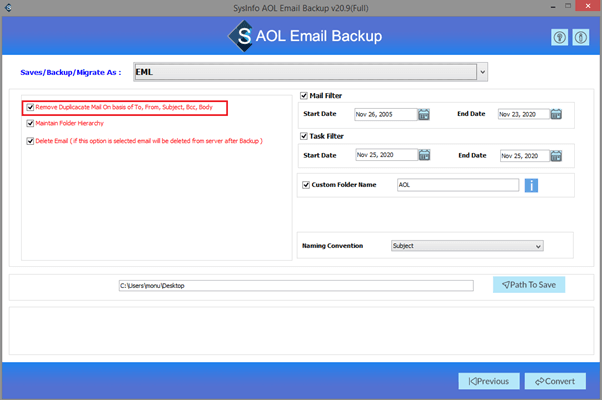Click the save path field showing C:\Users\monu\Desktop

(x=296, y=286)
